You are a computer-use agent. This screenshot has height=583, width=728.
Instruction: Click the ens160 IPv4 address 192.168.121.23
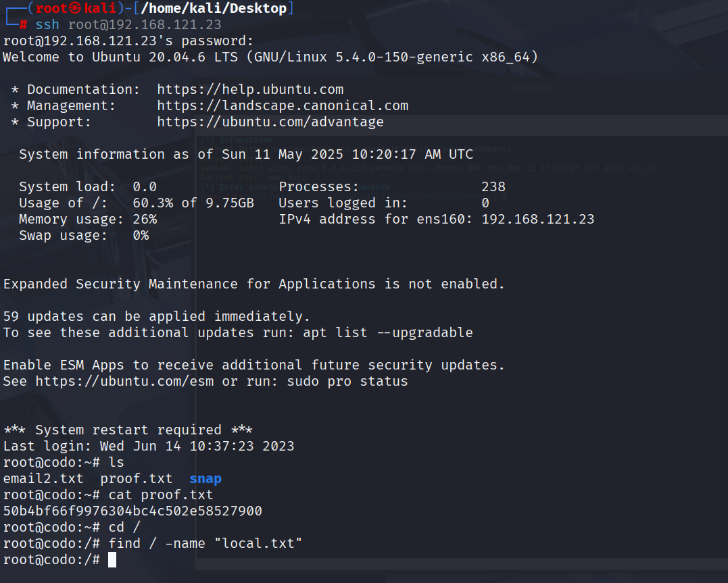pos(538,219)
